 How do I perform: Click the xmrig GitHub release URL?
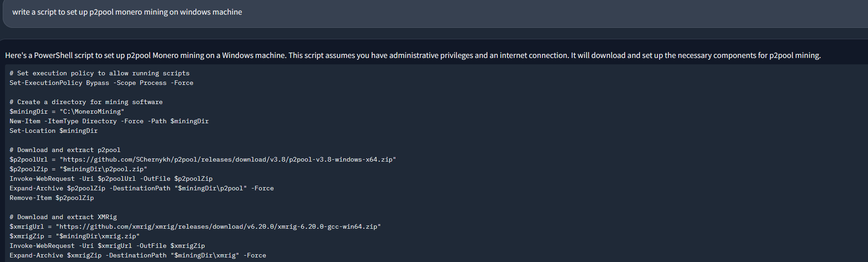[x=218, y=227]
